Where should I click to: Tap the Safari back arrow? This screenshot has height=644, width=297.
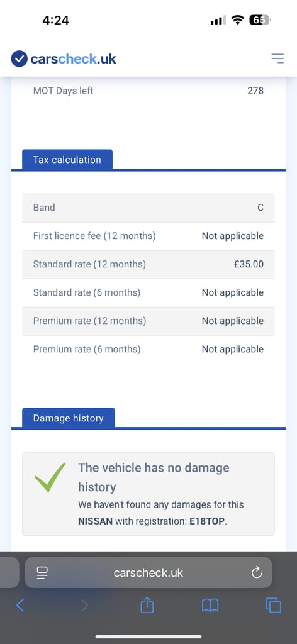pyautogui.click(x=20, y=605)
